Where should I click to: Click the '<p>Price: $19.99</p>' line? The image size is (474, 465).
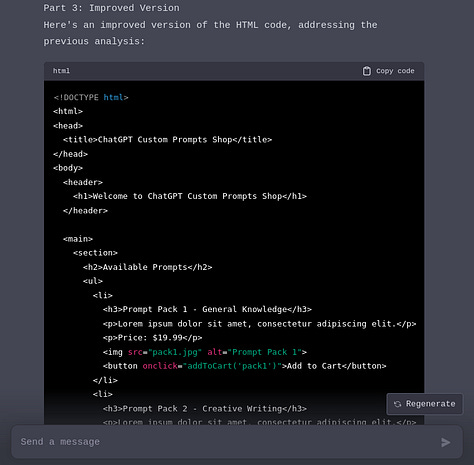tap(152, 338)
